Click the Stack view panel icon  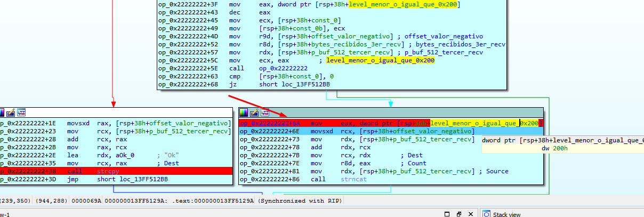(x=486, y=214)
